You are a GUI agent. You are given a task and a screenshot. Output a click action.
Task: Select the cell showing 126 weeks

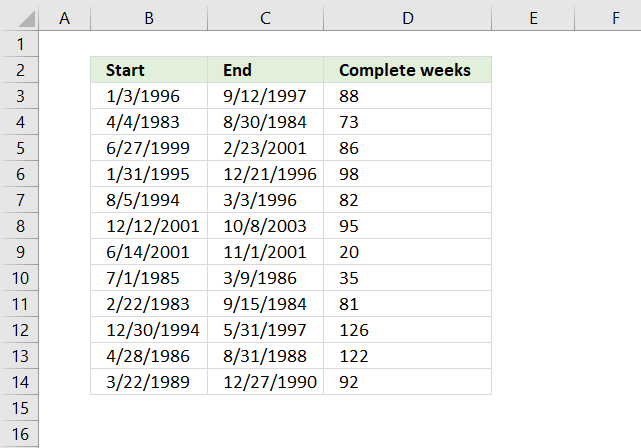[x=408, y=330]
